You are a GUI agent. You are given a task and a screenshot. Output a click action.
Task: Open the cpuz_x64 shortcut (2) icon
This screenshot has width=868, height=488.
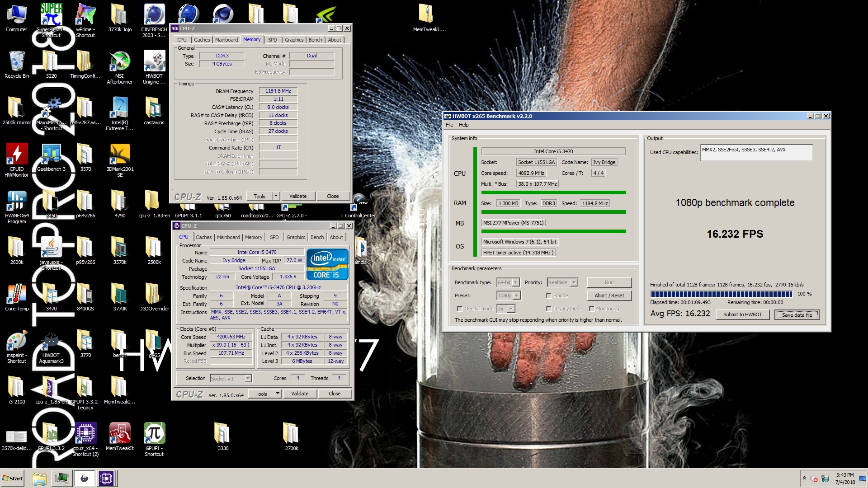click(x=85, y=439)
